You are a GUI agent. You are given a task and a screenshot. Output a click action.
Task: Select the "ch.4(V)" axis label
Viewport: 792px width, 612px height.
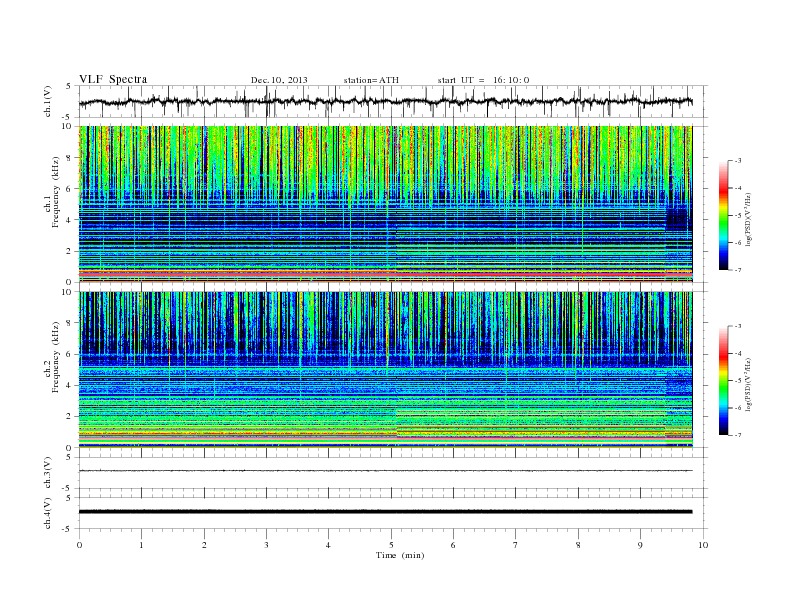(48, 513)
